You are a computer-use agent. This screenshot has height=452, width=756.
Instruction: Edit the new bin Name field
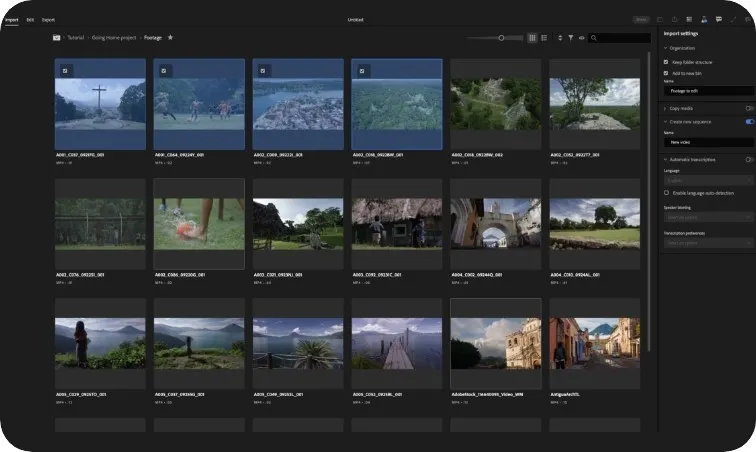[709, 91]
